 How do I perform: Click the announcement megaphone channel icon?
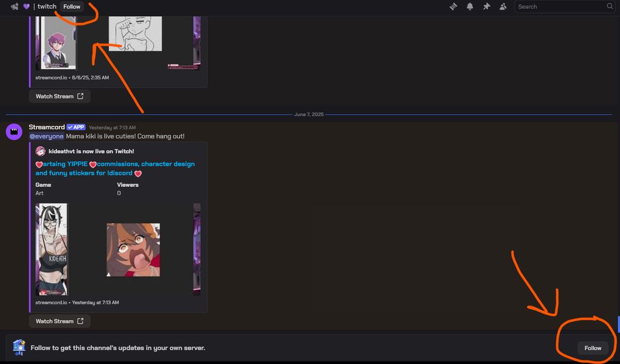15,6
